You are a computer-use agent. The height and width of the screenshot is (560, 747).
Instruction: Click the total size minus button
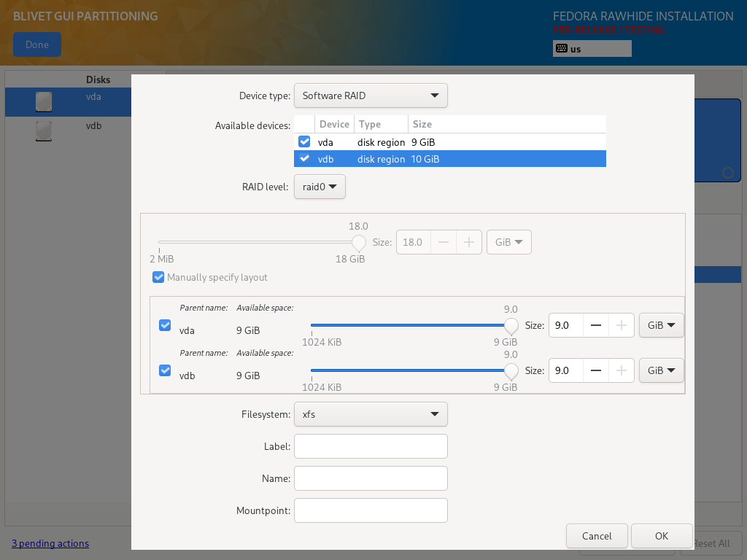tap(444, 242)
